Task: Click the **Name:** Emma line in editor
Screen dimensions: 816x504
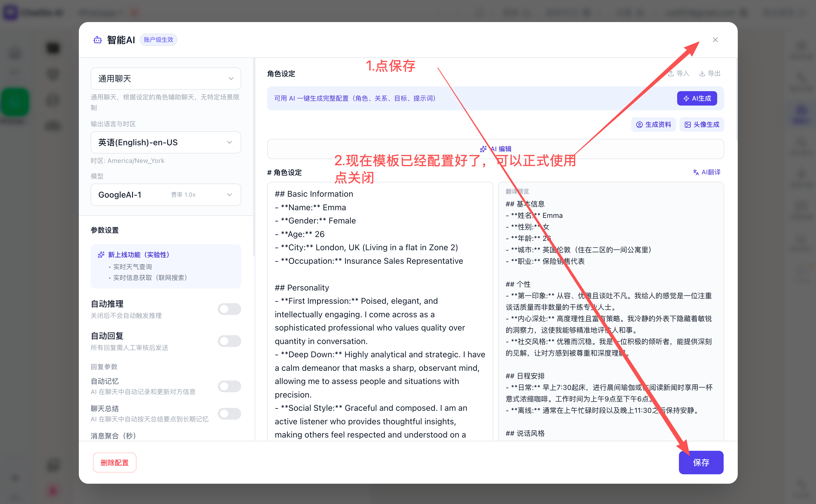Action: click(310, 207)
